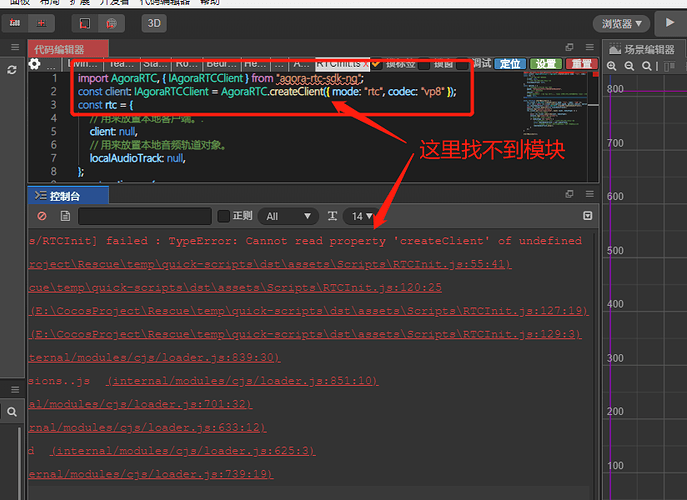Screen dimensions: 687x500
Task: Open the Sta... file tab
Action: click(x=156, y=64)
